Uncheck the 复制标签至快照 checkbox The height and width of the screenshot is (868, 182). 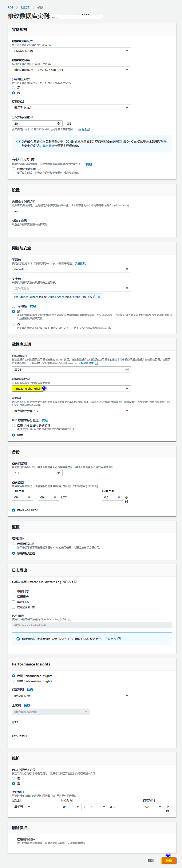(13, 510)
